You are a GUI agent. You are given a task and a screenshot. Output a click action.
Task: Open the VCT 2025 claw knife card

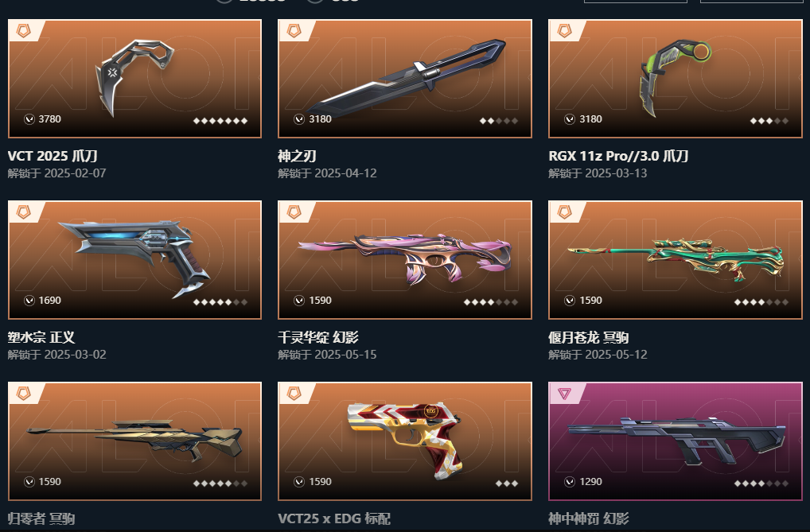134,79
